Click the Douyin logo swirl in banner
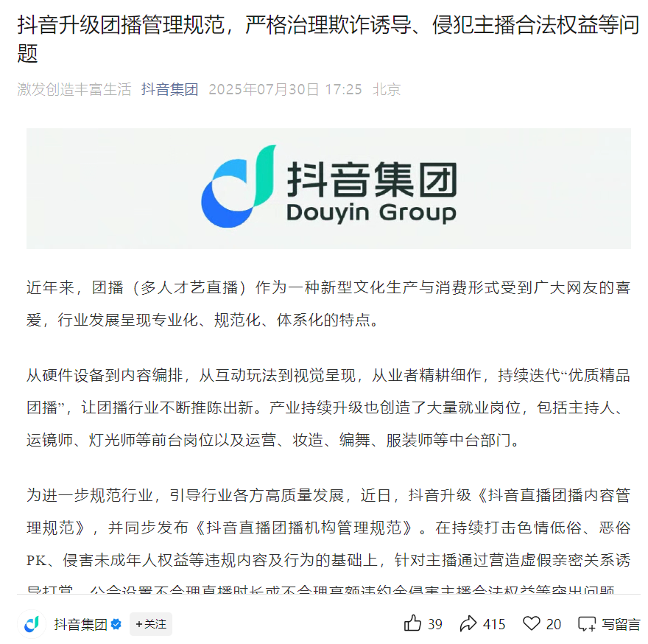 tap(239, 186)
